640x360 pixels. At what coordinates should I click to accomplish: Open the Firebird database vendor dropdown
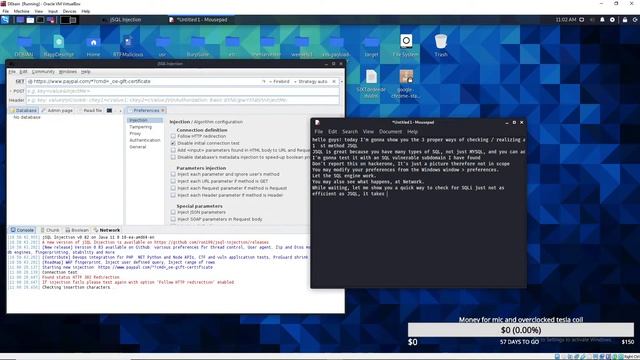coord(280,82)
